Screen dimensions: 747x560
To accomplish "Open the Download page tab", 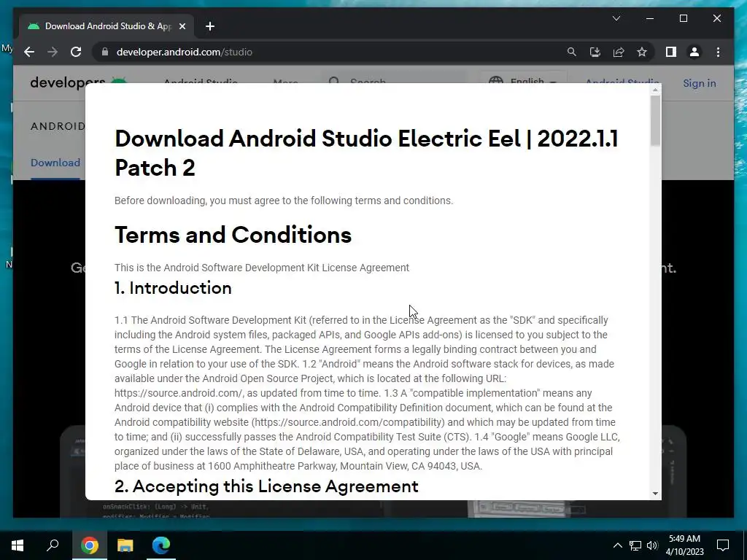I will [x=55, y=163].
